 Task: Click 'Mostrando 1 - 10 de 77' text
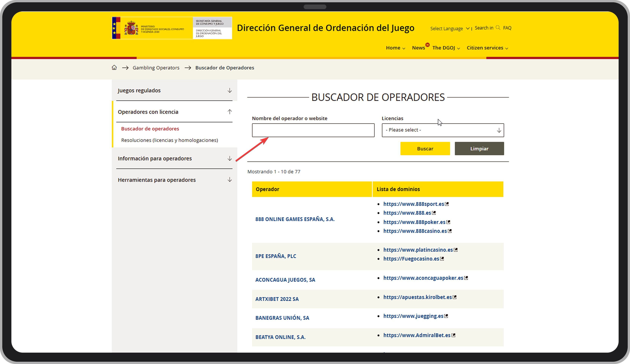(x=274, y=172)
